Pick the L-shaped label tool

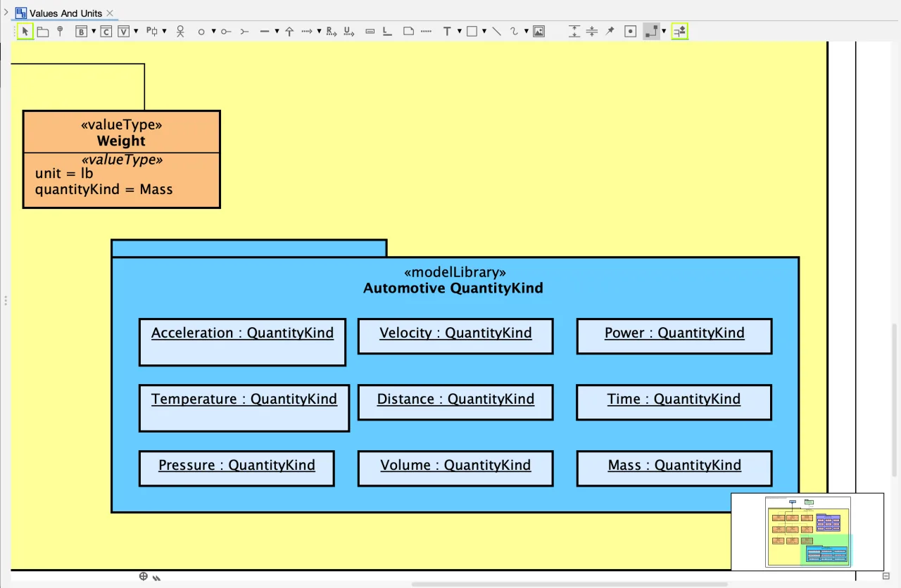click(x=387, y=31)
